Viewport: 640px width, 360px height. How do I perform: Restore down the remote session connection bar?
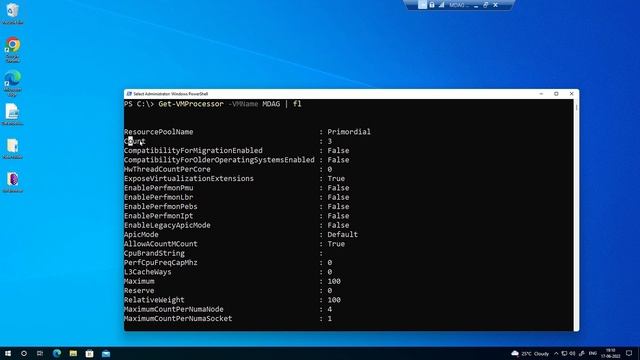pos(486,5)
